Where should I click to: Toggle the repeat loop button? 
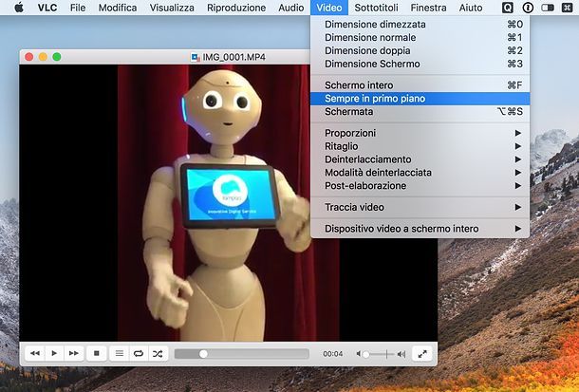point(139,353)
